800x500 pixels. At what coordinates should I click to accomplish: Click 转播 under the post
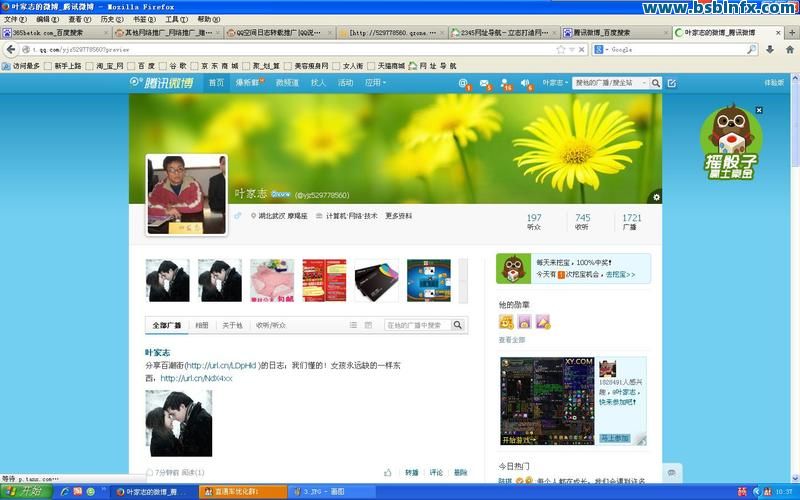coord(411,472)
